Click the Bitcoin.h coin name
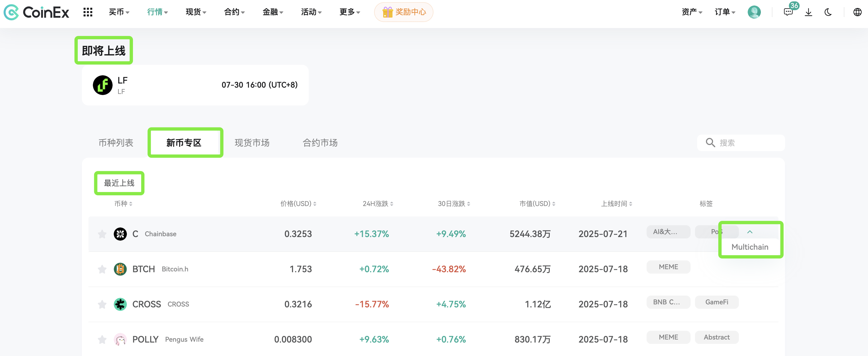Image resolution: width=868 pixels, height=356 pixels. click(175, 269)
